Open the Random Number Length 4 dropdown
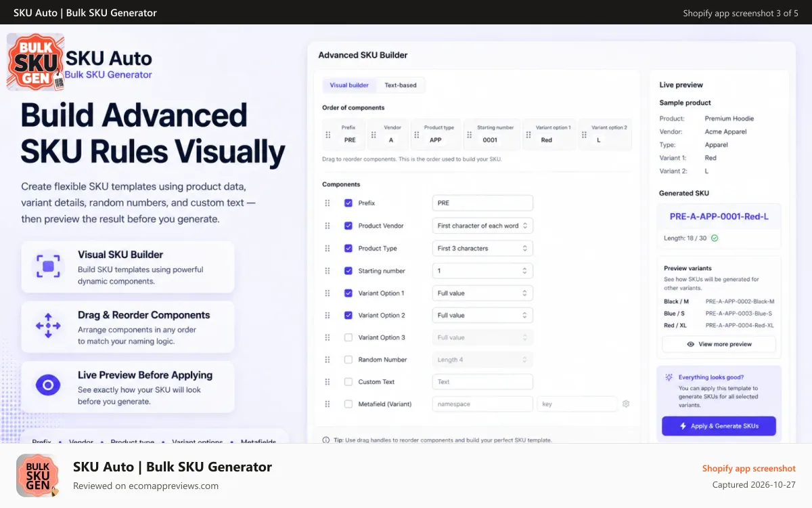Screen dimensions: 812x508 (x=482, y=360)
